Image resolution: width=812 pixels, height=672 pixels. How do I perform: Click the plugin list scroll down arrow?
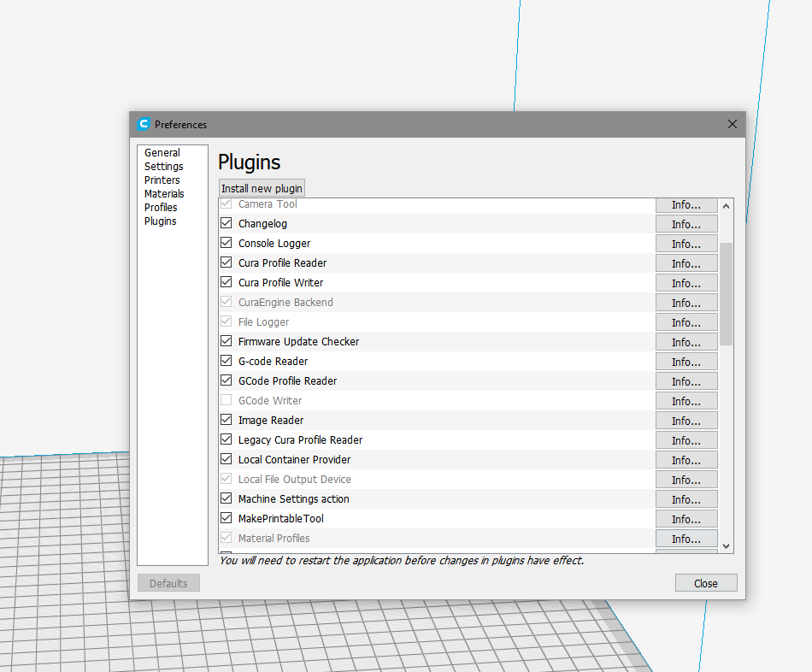tap(726, 546)
